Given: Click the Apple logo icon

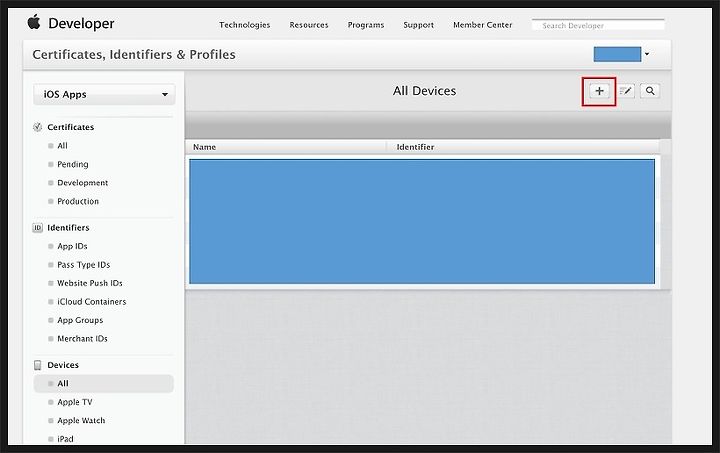Looking at the screenshot, I should 34,22.
